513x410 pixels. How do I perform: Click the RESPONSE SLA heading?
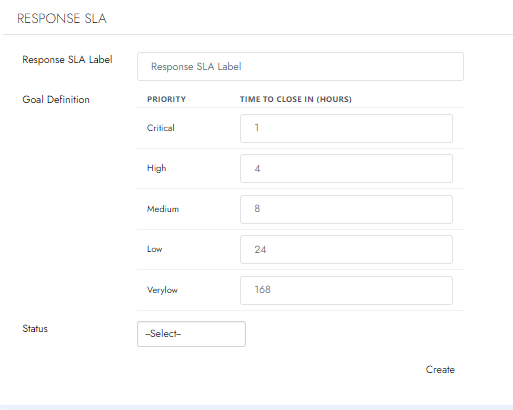pos(62,18)
